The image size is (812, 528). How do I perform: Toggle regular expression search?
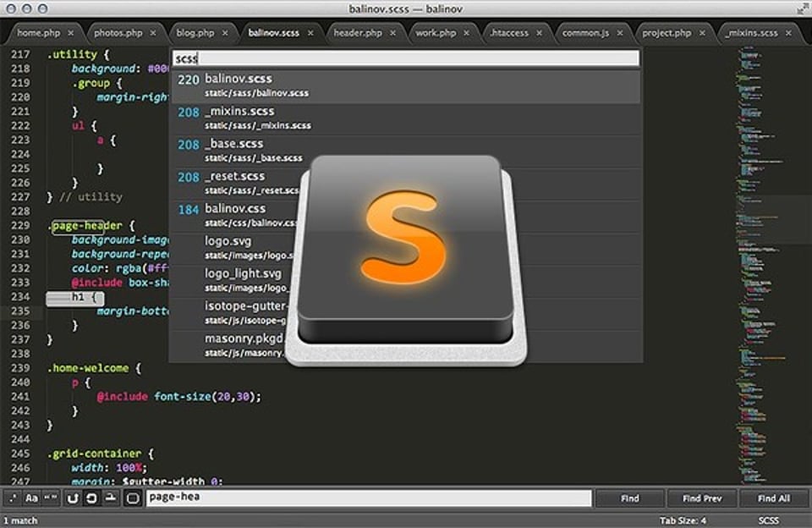(x=13, y=498)
